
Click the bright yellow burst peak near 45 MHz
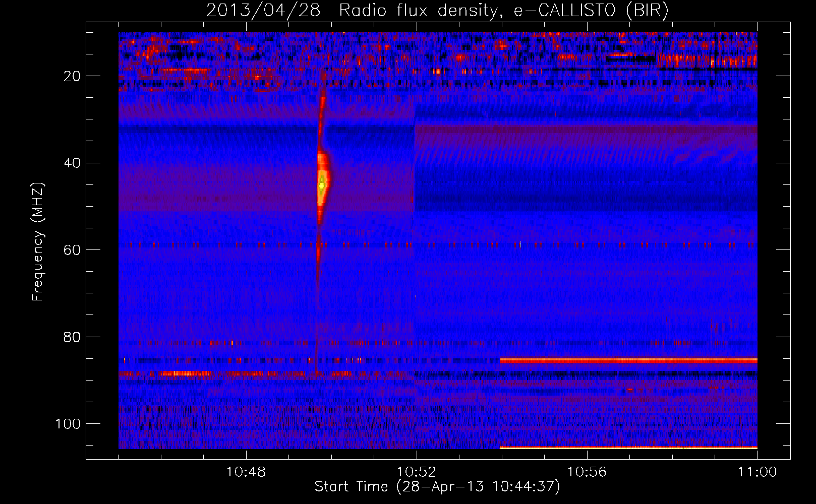click(x=322, y=186)
